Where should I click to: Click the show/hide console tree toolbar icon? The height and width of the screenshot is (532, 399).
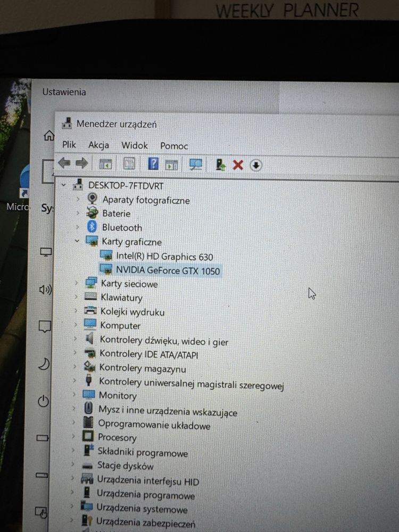[x=105, y=164]
